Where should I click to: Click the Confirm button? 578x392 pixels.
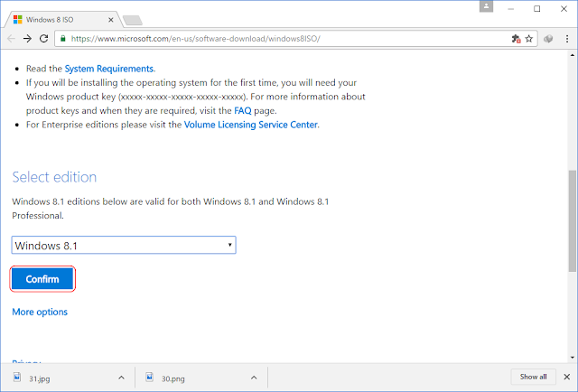click(x=42, y=279)
